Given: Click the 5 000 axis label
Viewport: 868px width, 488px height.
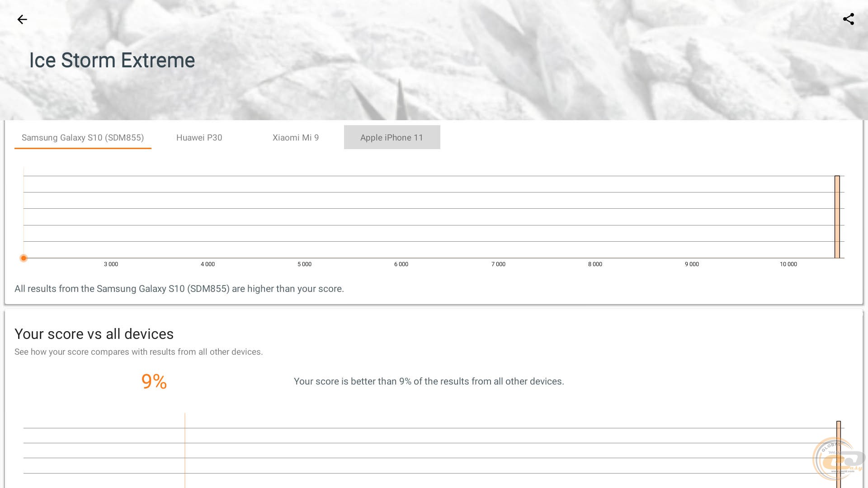Looking at the screenshot, I should [304, 264].
